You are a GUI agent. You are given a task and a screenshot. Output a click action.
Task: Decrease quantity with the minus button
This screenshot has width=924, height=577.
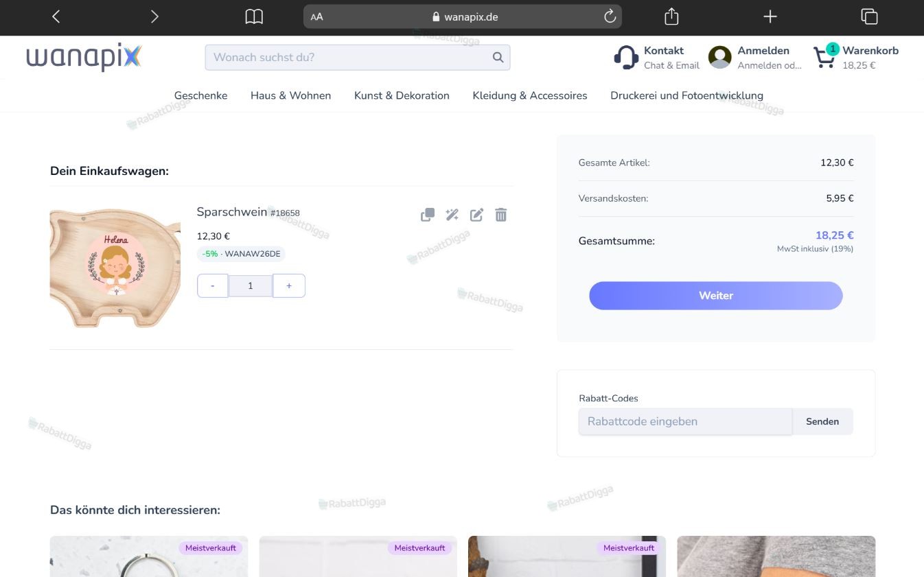[x=213, y=285]
